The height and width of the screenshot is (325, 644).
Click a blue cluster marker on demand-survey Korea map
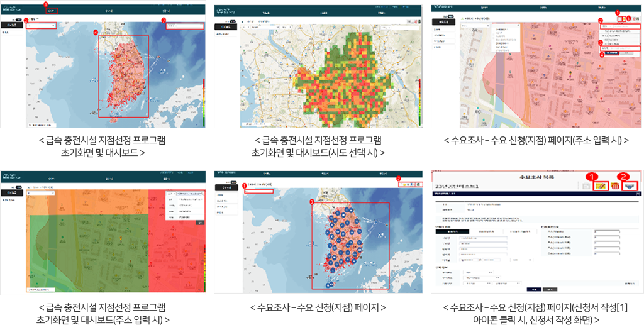(338, 232)
